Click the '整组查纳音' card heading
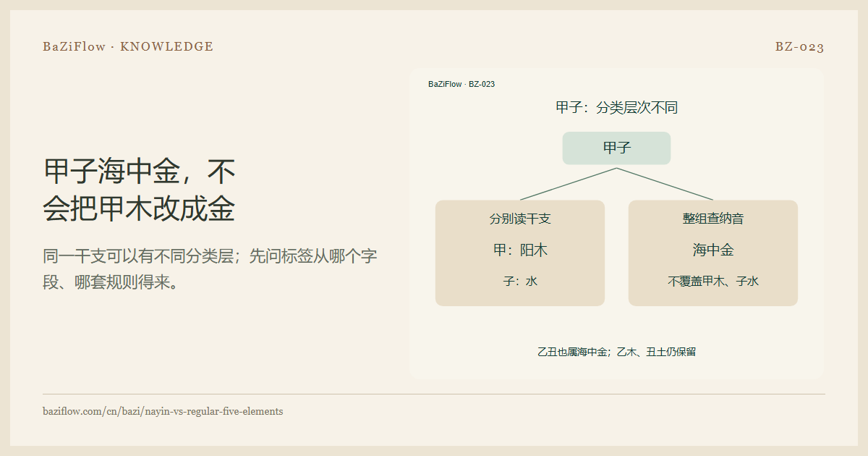 (x=713, y=219)
